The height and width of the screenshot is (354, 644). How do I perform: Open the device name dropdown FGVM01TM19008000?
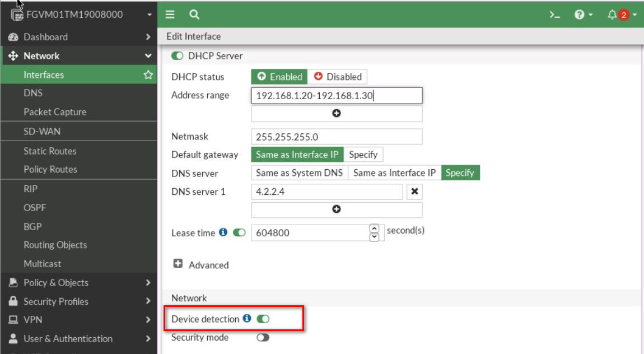click(78, 15)
